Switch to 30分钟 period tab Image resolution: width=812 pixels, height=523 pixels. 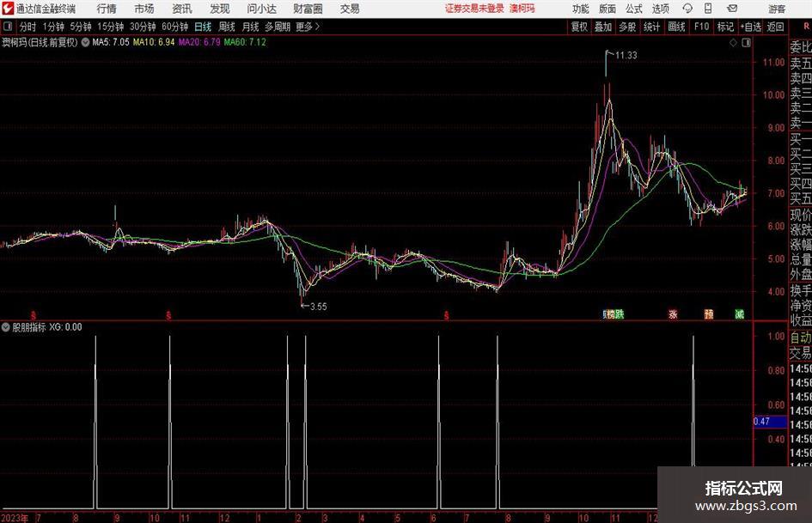point(143,27)
